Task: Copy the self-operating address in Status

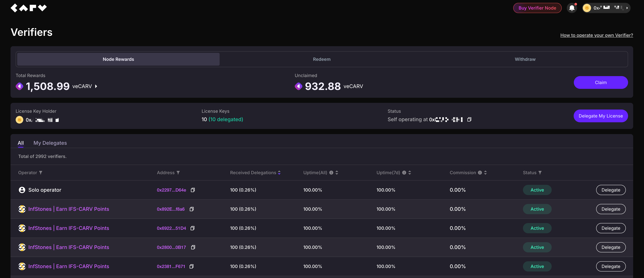Action: [469, 120]
